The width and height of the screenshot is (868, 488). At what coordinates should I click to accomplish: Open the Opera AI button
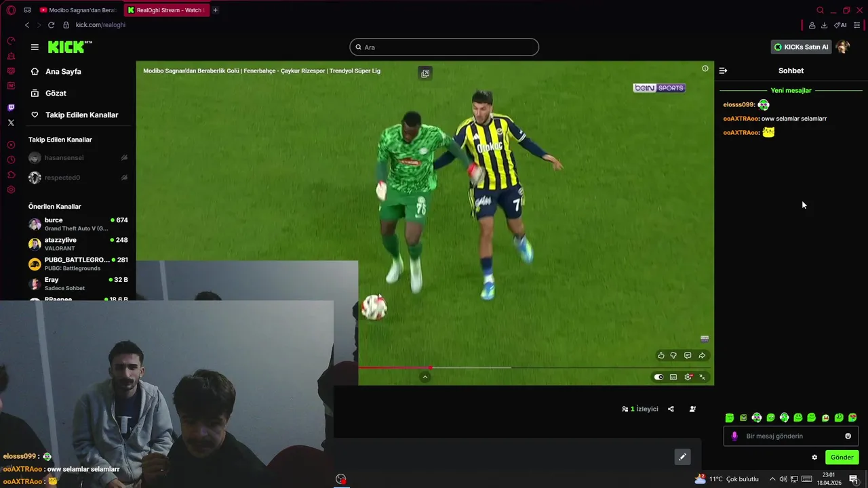(x=840, y=25)
